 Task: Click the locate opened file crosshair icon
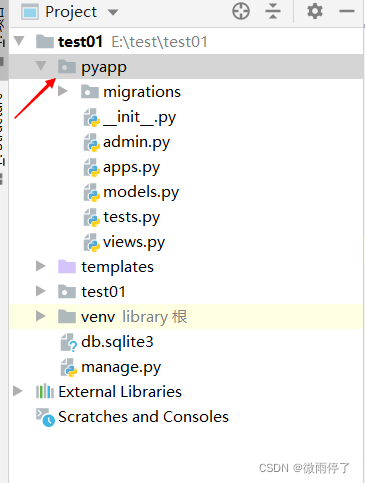click(x=241, y=11)
